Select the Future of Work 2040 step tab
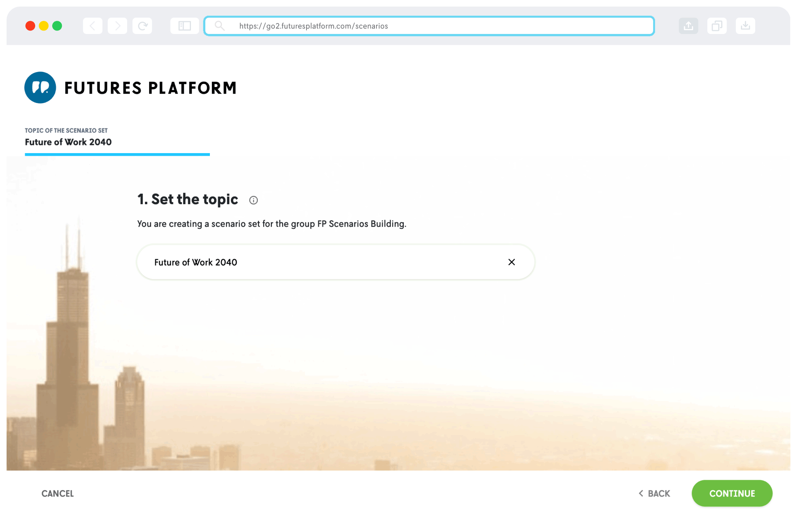 [68, 142]
